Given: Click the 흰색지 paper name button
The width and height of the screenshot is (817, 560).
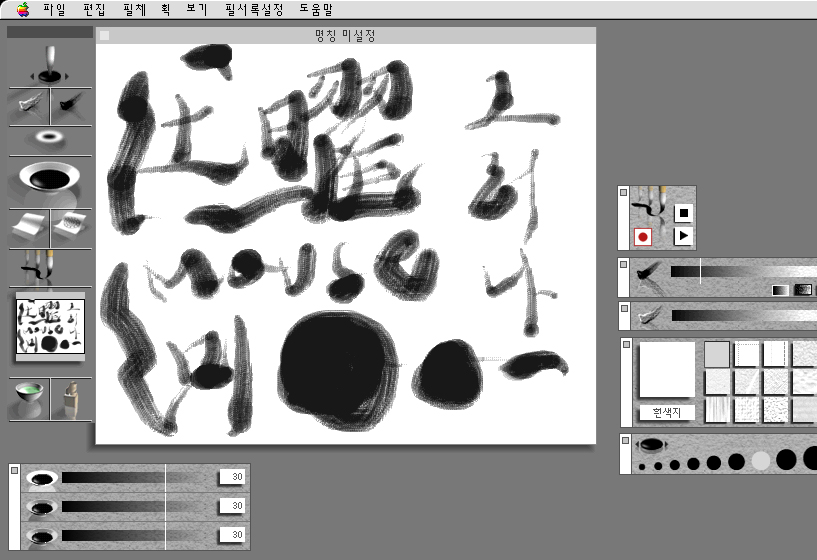Looking at the screenshot, I should (667, 412).
